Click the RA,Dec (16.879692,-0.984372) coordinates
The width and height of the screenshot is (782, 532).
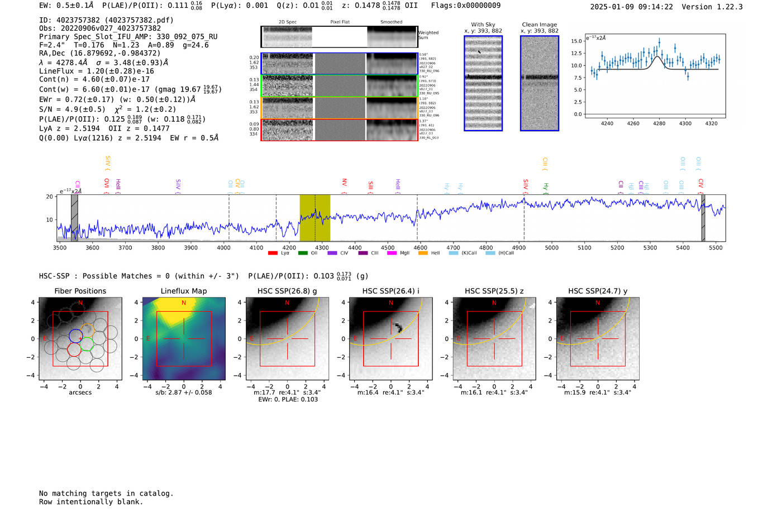(100, 54)
